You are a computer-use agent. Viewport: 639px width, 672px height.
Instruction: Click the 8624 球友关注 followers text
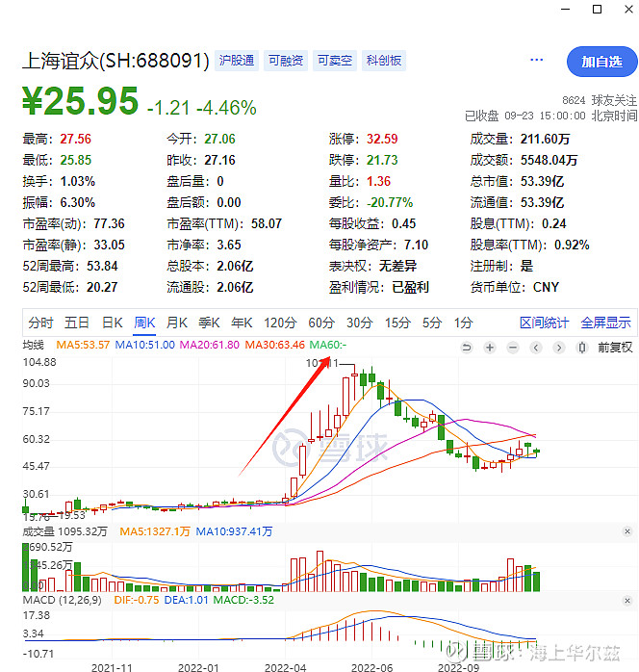[600, 100]
